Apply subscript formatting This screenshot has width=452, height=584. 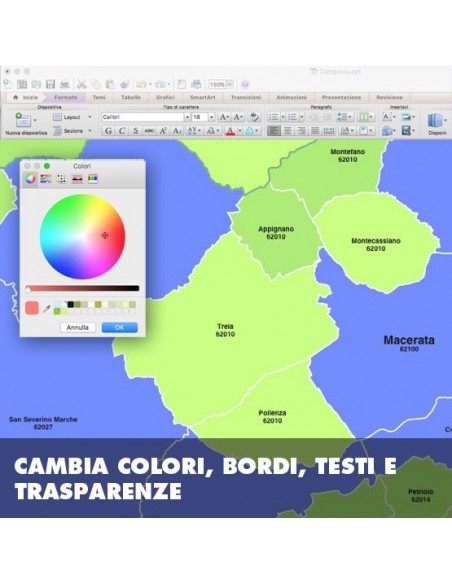177,131
